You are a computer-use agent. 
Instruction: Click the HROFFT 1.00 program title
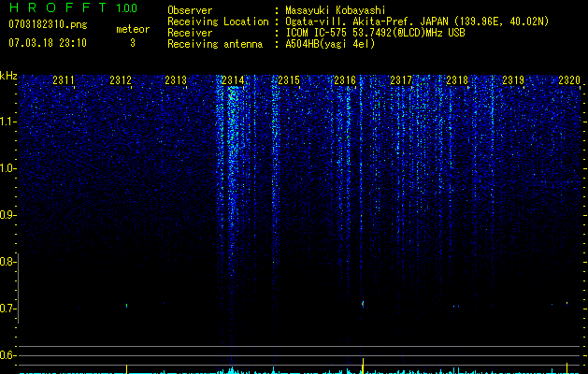(x=73, y=7)
